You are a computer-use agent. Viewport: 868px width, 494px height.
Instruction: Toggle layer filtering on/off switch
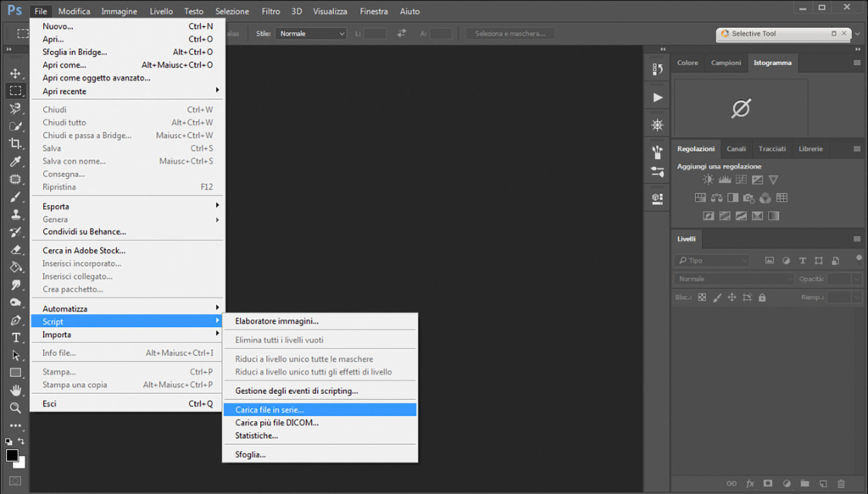[x=860, y=258]
